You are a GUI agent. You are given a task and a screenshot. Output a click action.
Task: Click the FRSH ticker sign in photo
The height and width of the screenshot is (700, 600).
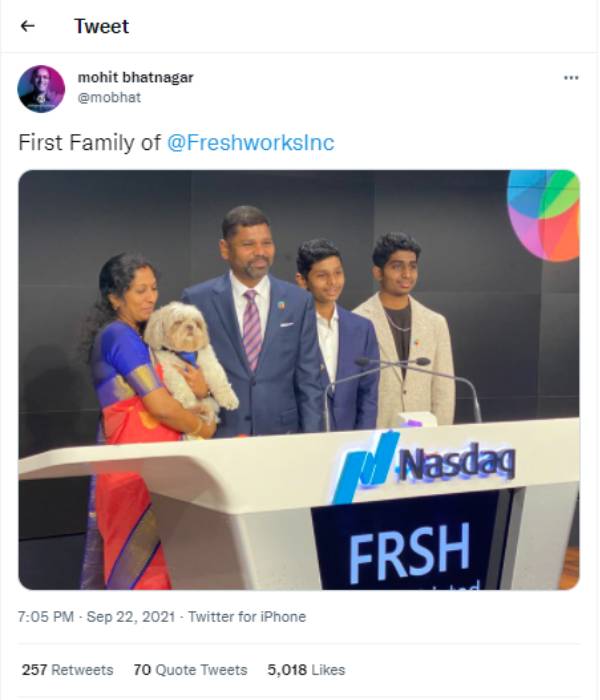409,552
